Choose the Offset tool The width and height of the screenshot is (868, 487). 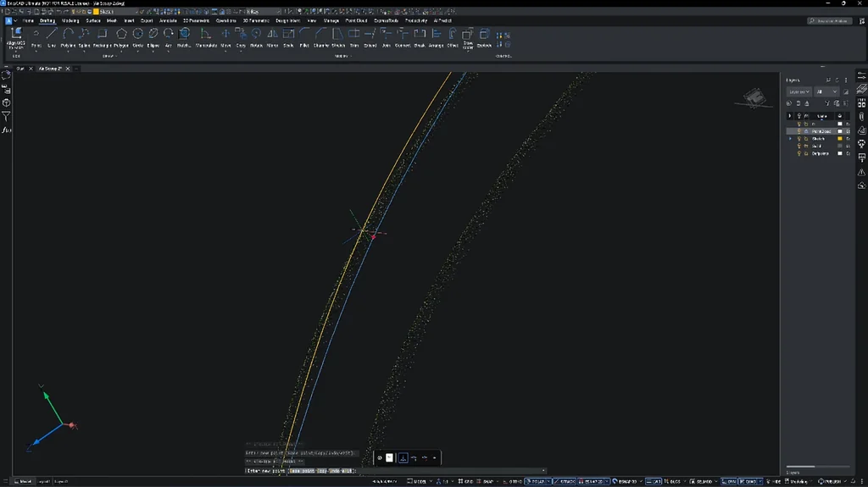(x=453, y=37)
